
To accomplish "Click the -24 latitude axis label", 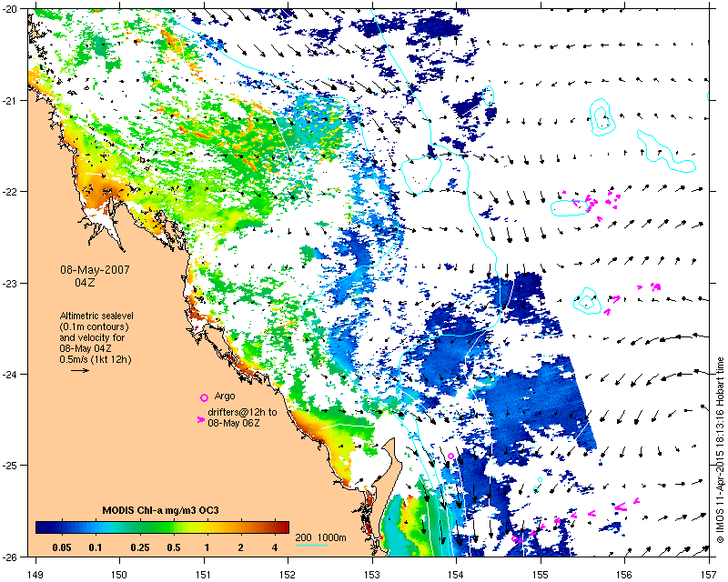I will tap(10, 374).
